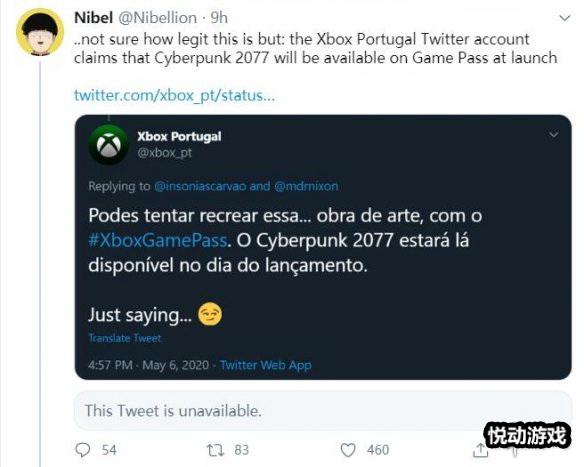Click the @insoniascarvao mention
584x467 pixels.
tap(200, 186)
